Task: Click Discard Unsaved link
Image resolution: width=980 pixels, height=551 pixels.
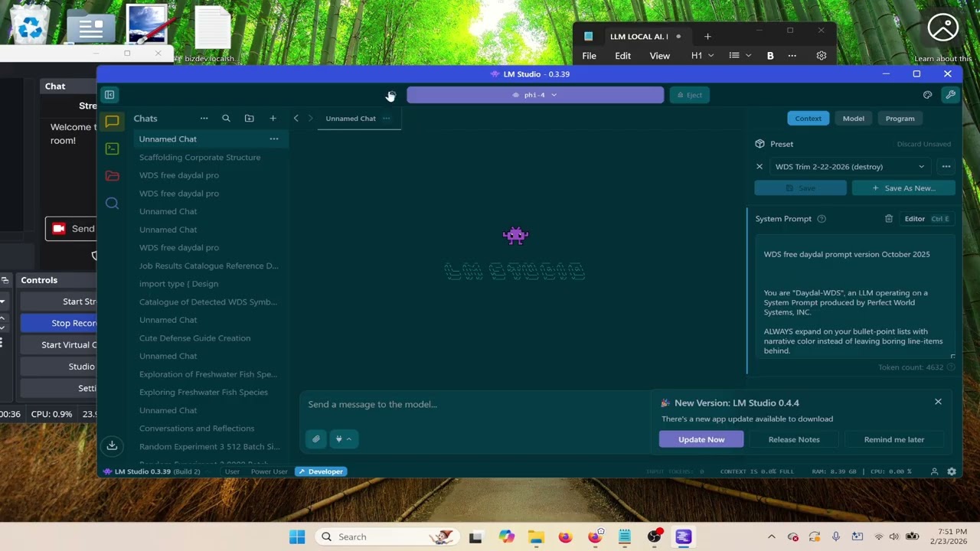Action: (923, 144)
